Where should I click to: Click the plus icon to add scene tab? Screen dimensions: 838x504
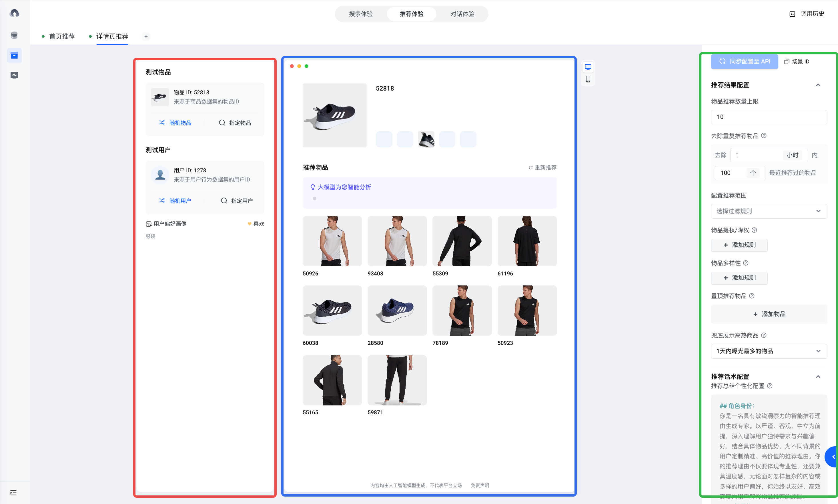coord(146,36)
